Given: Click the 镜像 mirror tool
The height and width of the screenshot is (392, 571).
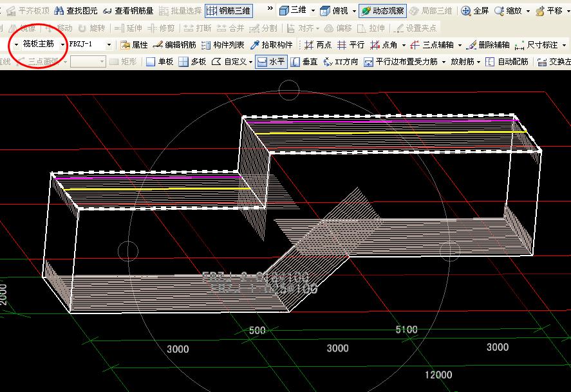Looking at the screenshot, I should pyautogui.click(x=23, y=28).
